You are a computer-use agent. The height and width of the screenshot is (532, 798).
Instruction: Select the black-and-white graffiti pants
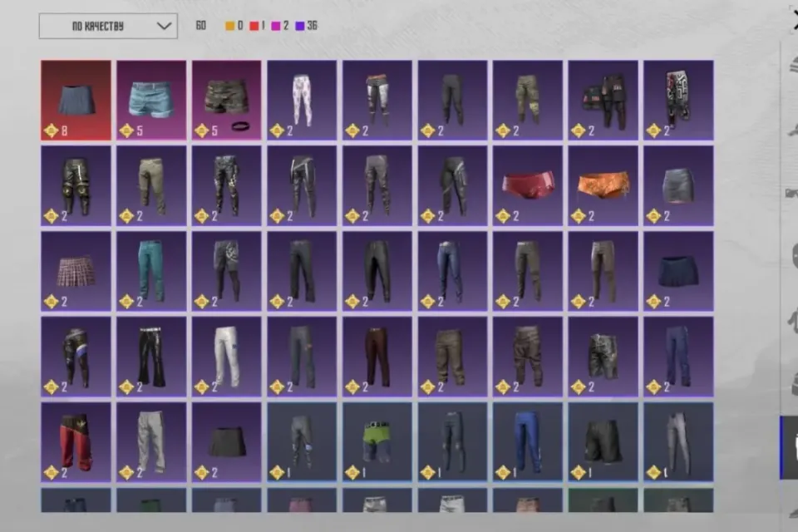point(678,100)
